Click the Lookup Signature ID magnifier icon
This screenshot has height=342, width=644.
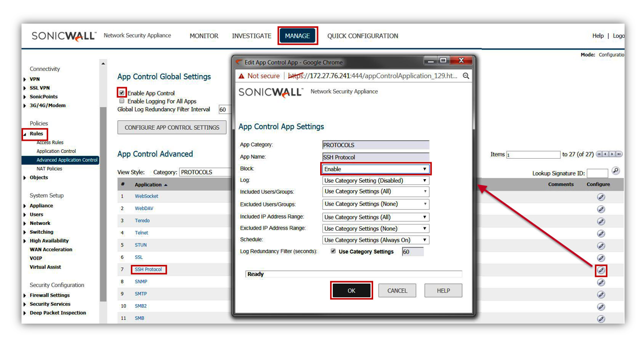click(616, 171)
